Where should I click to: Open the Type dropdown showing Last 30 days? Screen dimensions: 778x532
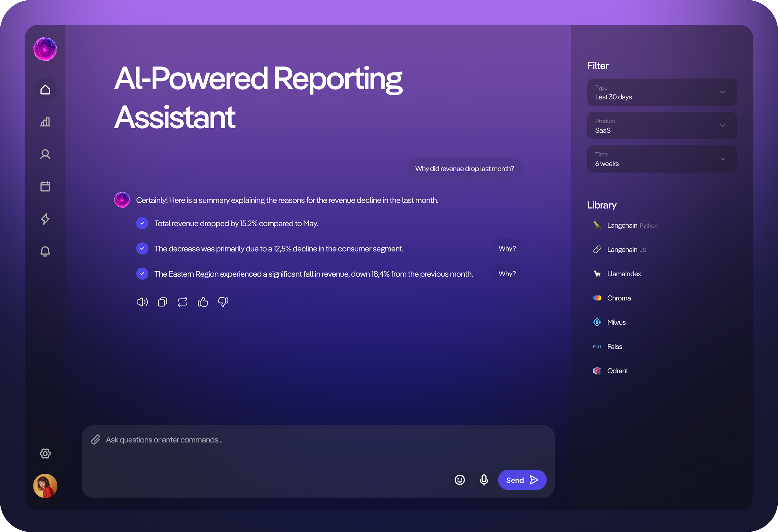[662, 92]
